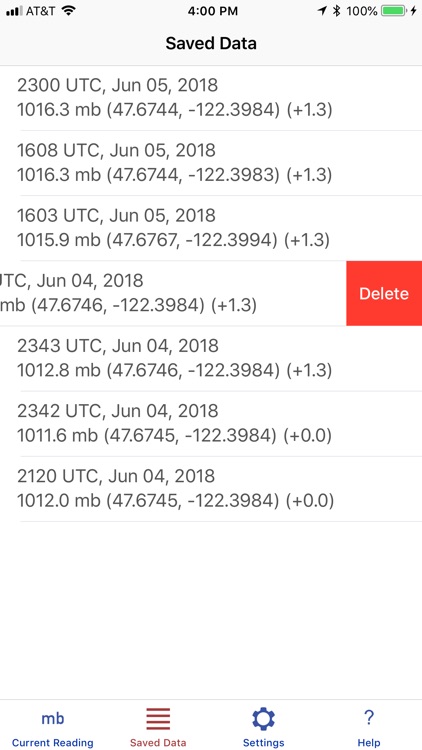Tap the Wi-Fi signal icon
Screen dimensions: 422x750
click(69, 11)
